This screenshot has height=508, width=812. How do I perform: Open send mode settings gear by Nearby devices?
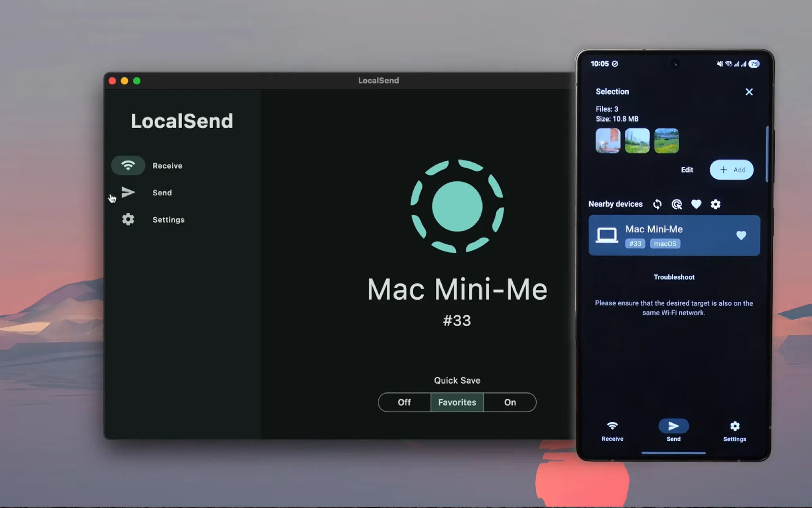point(716,204)
